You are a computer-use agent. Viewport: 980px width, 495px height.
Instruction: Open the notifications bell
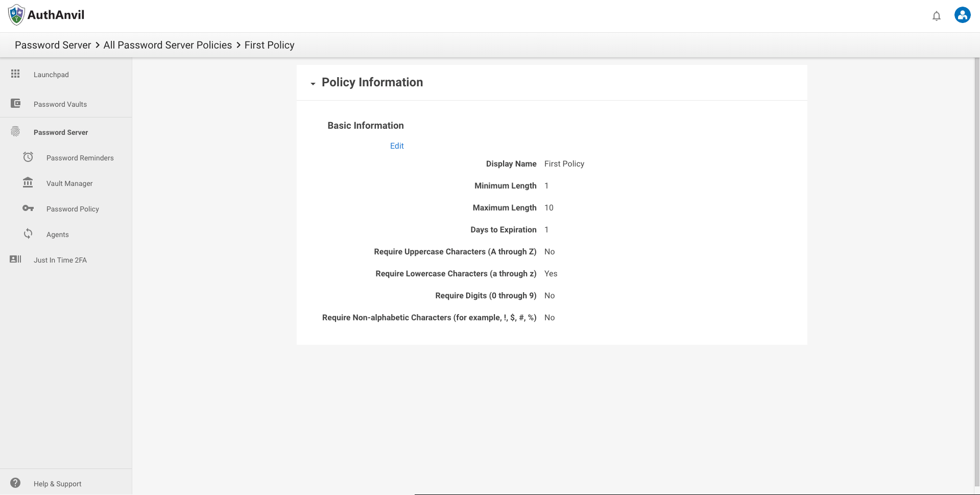click(x=937, y=16)
